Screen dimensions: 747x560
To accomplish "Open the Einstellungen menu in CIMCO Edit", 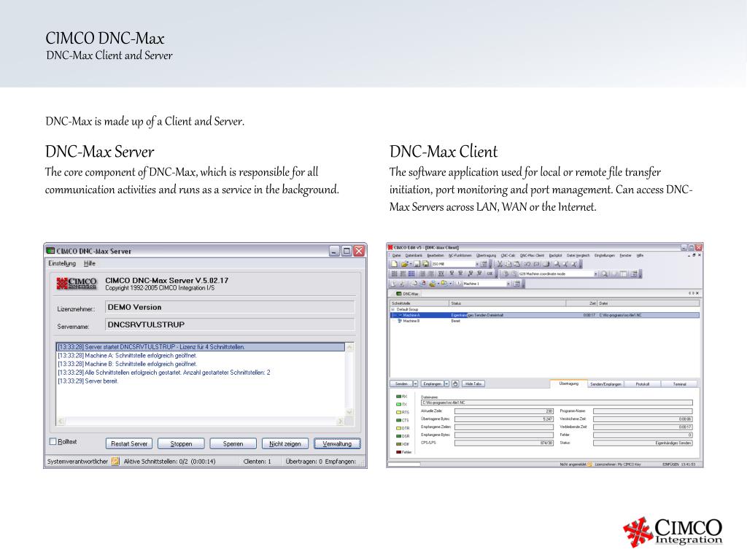I will click(605, 255).
